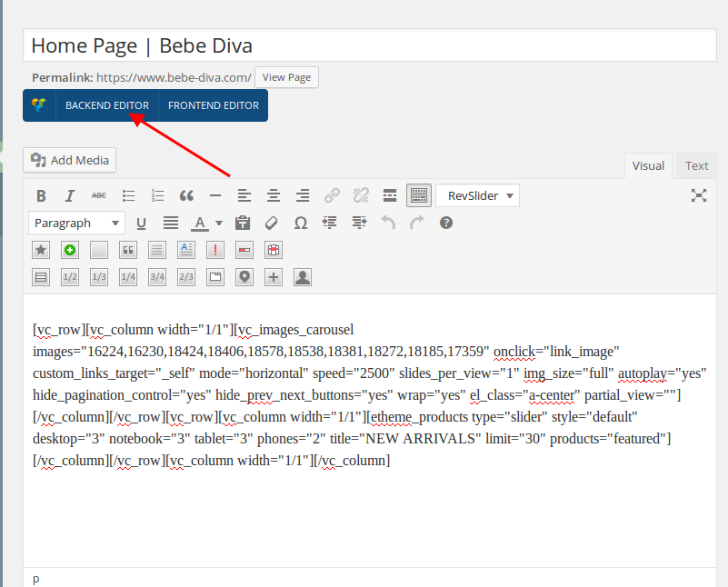Click the red exclamation alert shortcode icon
Image resolution: width=728 pixels, height=587 pixels.
215,250
